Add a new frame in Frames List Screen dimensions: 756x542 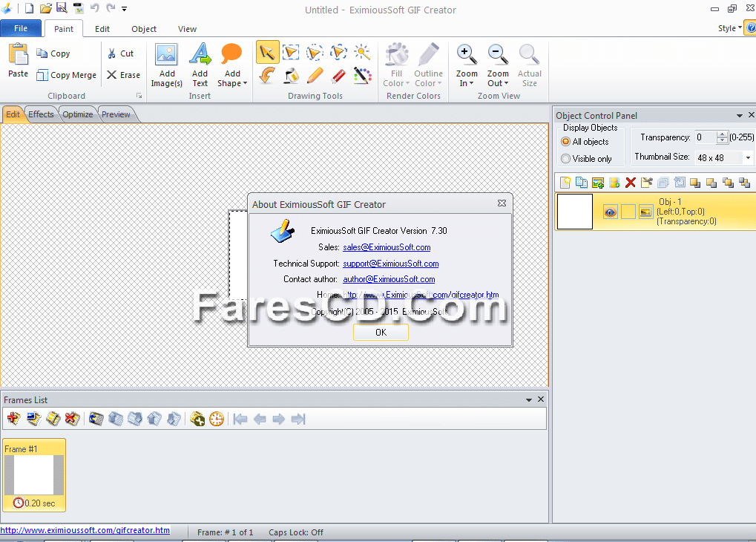pos(14,419)
